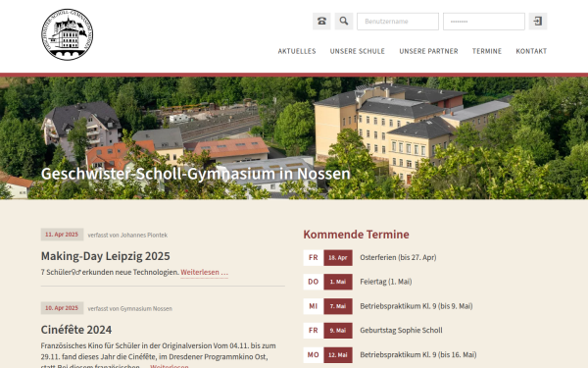
Task: Click the school logo emblem
Action: click(x=67, y=34)
